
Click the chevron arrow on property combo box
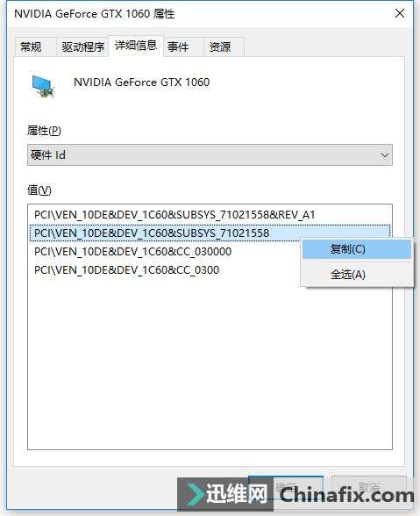point(384,155)
